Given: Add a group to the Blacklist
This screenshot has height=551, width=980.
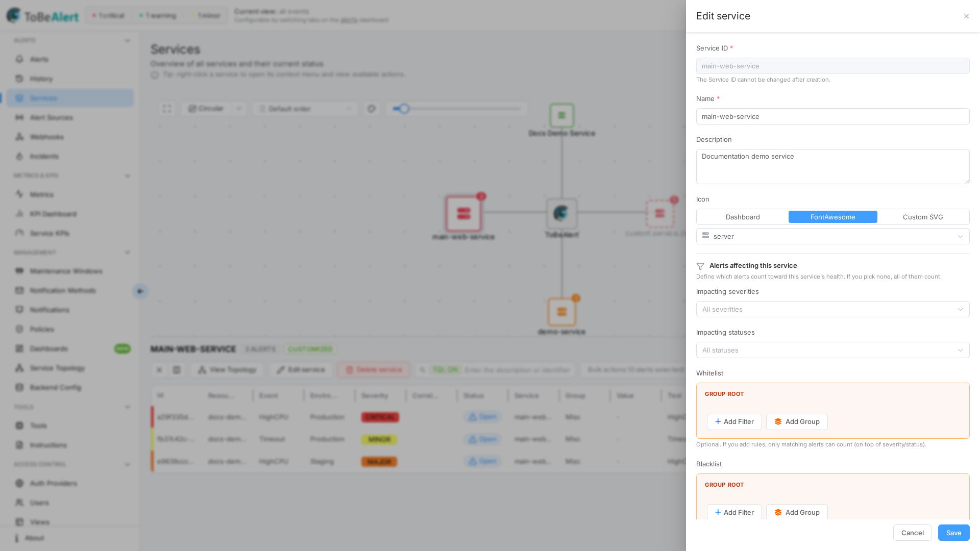Looking at the screenshot, I should (x=797, y=512).
